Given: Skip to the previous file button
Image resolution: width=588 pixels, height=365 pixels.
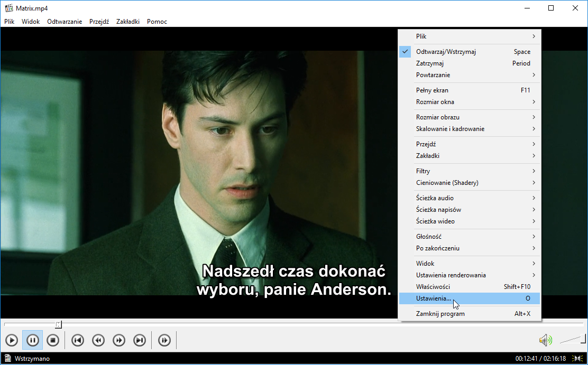Looking at the screenshot, I should click(78, 340).
